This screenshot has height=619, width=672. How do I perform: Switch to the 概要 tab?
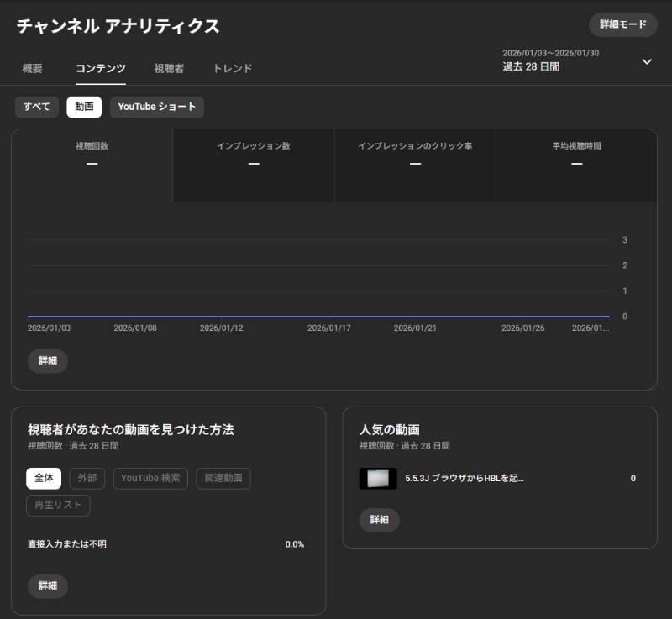point(32,68)
